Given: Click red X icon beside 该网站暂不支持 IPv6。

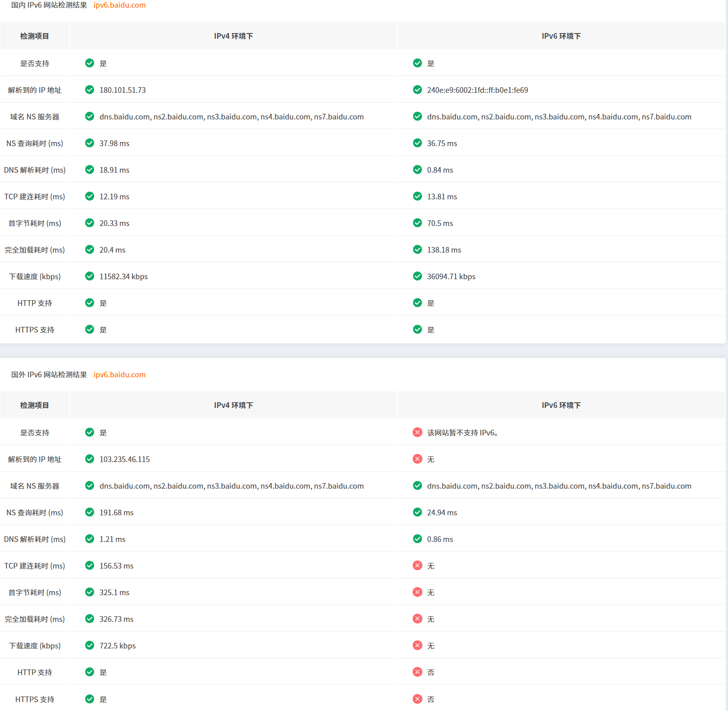Looking at the screenshot, I should pos(417,432).
